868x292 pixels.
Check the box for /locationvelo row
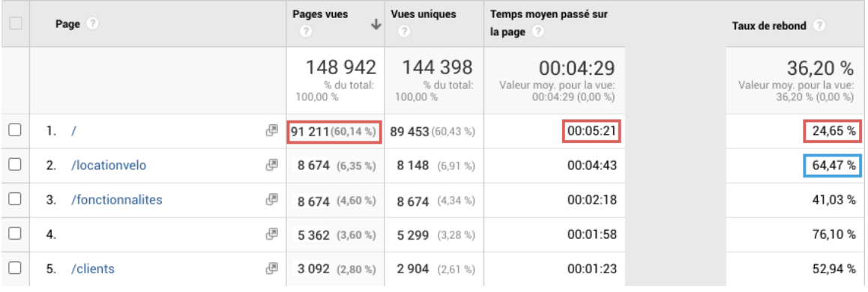tap(16, 165)
